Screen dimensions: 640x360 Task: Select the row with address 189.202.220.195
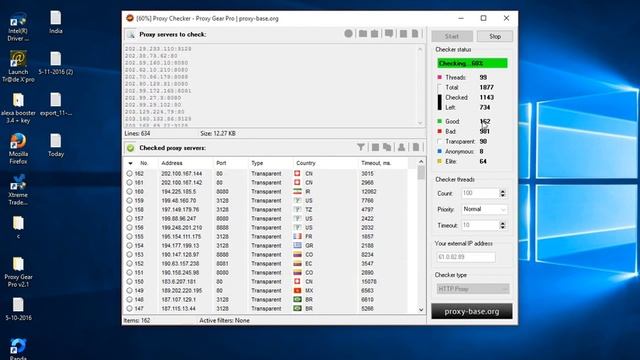[x=266, y=290]
